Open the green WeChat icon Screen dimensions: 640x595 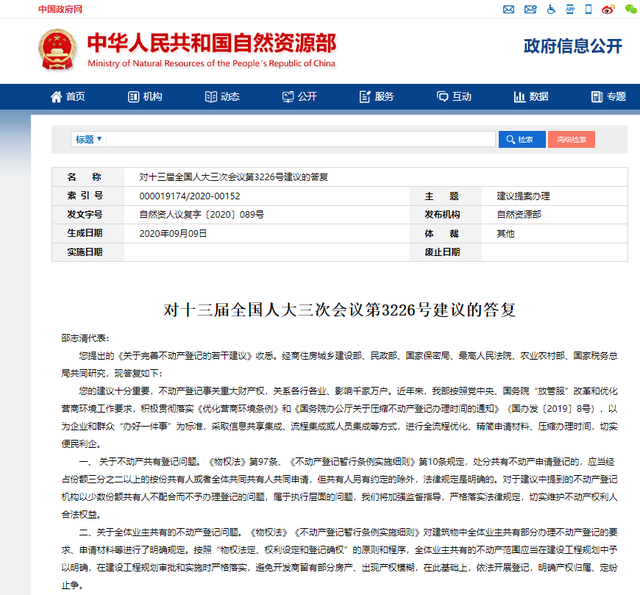pyautogui.click(x=631, y=9)
